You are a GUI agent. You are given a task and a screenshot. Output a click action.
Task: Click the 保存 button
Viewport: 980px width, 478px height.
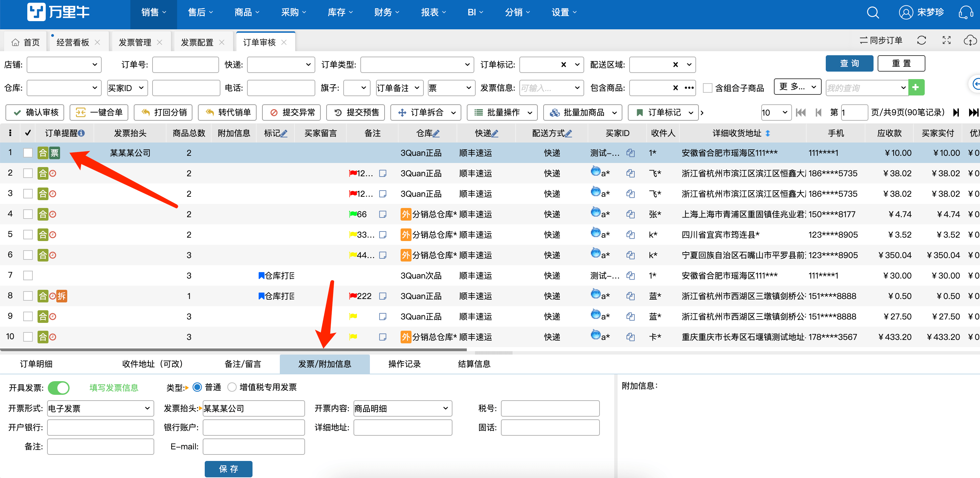(x=228, y=469)
